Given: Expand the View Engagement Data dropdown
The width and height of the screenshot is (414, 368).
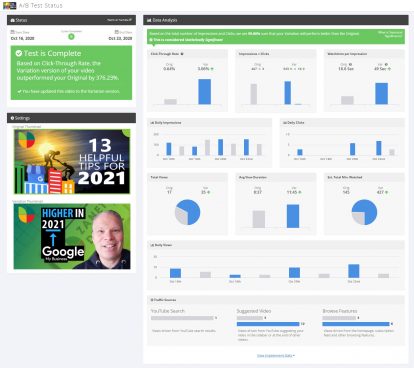Looking at the screenshot, I should pos(276,356).
